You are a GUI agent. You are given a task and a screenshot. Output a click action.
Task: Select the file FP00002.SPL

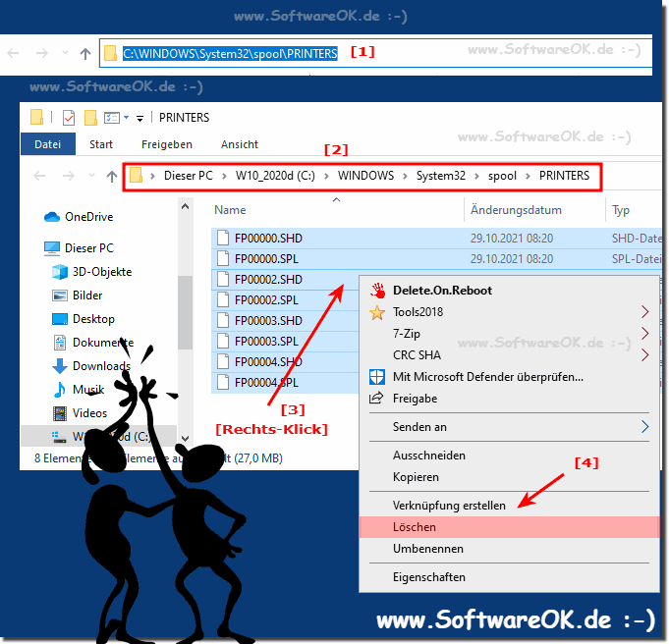coord(266,300)
